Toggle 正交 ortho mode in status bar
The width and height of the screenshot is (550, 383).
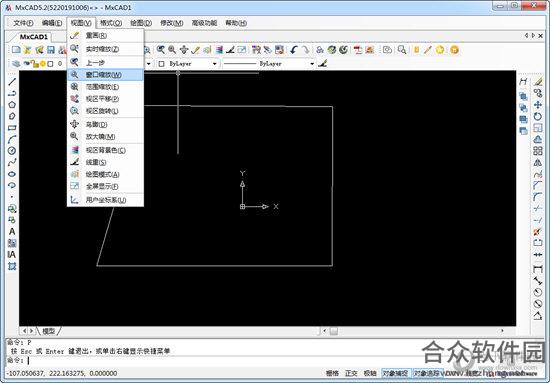(351, 373)
